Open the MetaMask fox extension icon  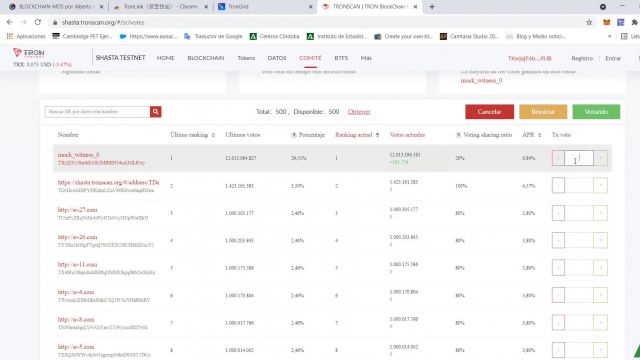[607, 22]
